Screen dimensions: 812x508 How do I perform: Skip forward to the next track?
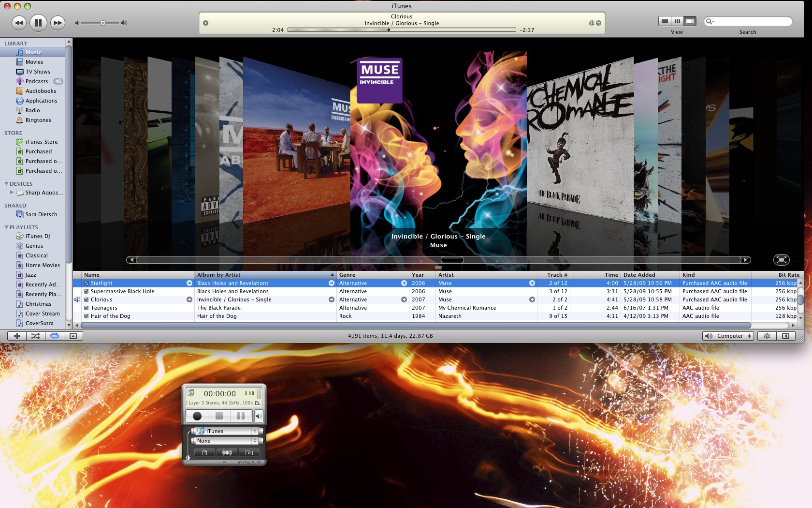(58, 23)
